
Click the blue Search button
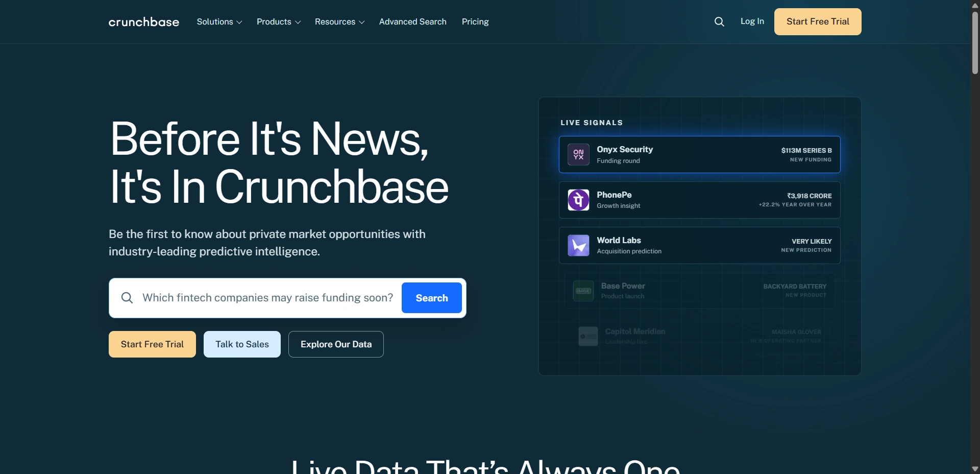point(432,298)
